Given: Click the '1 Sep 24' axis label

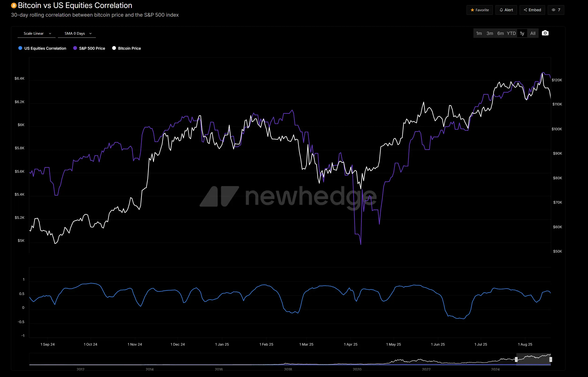Looking at the screenshot, I should point(48,344).
